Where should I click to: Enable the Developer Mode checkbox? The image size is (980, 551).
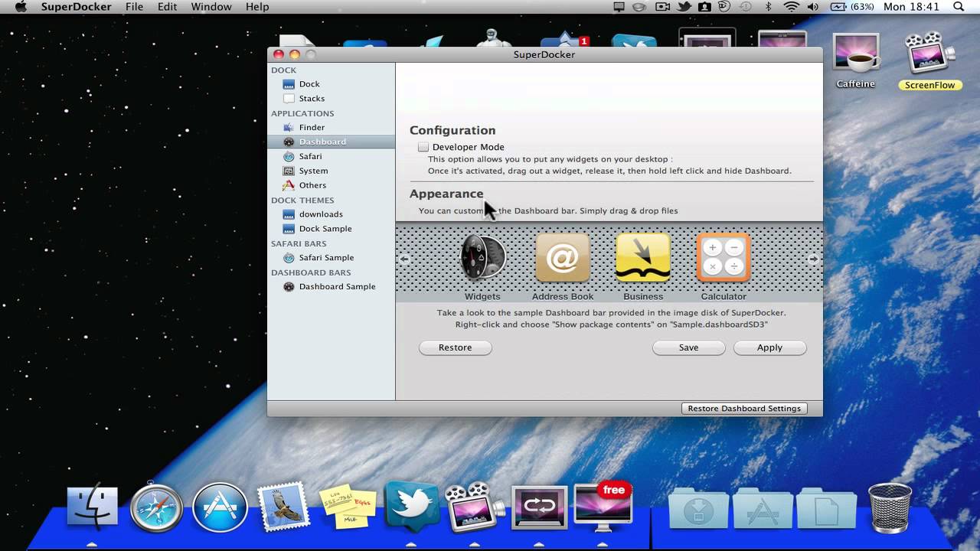423,147
